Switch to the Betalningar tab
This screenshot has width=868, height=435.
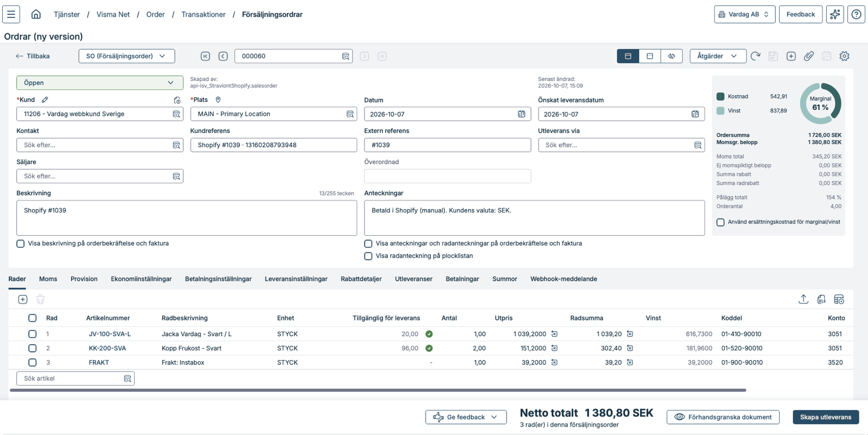click(462, 279)
